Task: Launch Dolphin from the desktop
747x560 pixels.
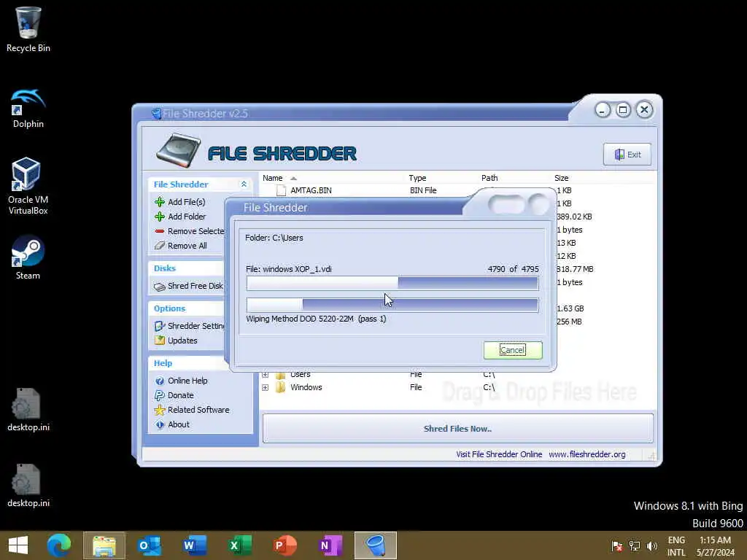Action: tap(28, 109)
